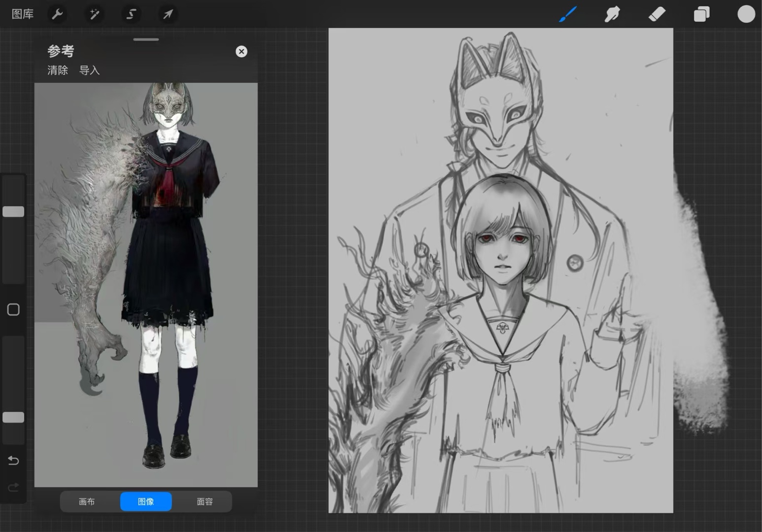Open the Layers panel
This screenshot has width=762, height=532.
(x=701, y=14)
